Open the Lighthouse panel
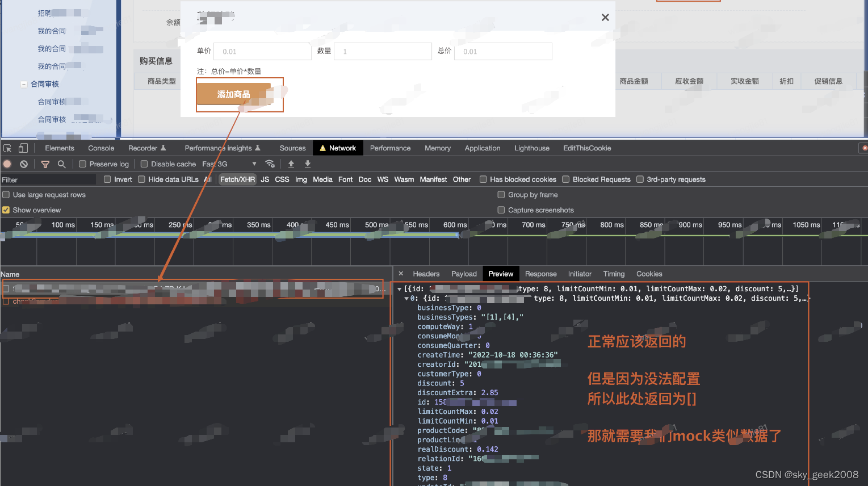Viewport: 868px width, 486px height. coord(531,148)
